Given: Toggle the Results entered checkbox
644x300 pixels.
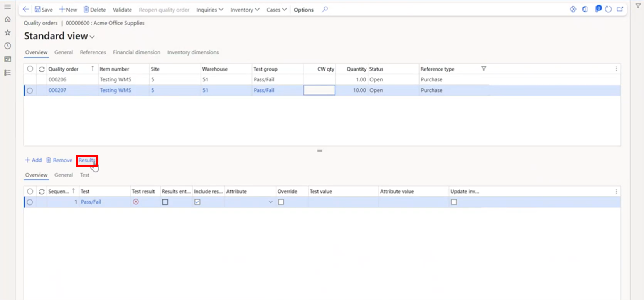Looking at the screenshot, I should (x=165, y=202).
